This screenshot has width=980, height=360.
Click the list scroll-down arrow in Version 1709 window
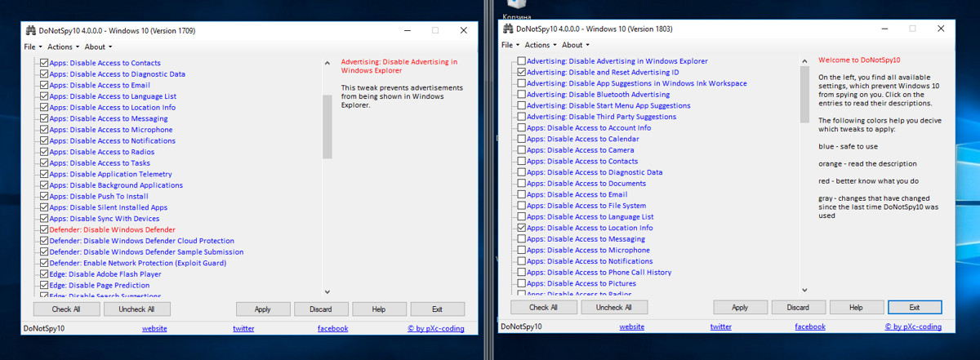pos(327,291)
